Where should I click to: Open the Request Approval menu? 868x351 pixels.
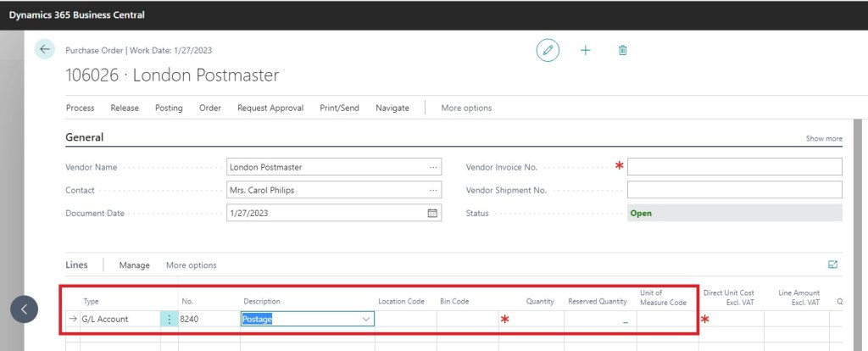[x=270, y=108]
